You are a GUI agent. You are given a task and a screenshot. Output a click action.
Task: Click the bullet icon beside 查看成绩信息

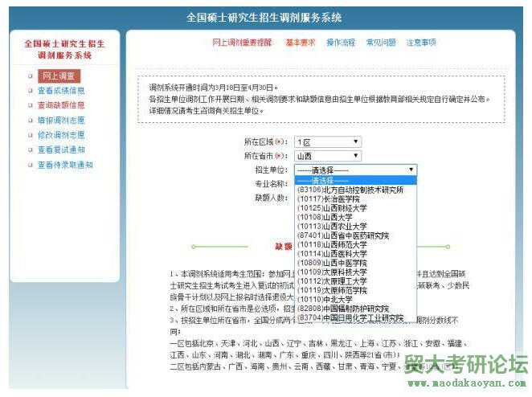tap(31, 91)
